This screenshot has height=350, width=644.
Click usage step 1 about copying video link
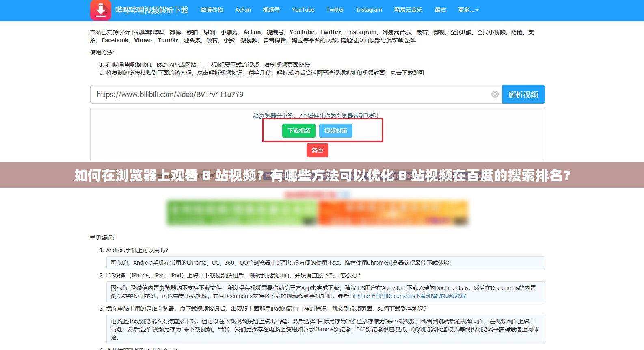[x=208, y=65]
